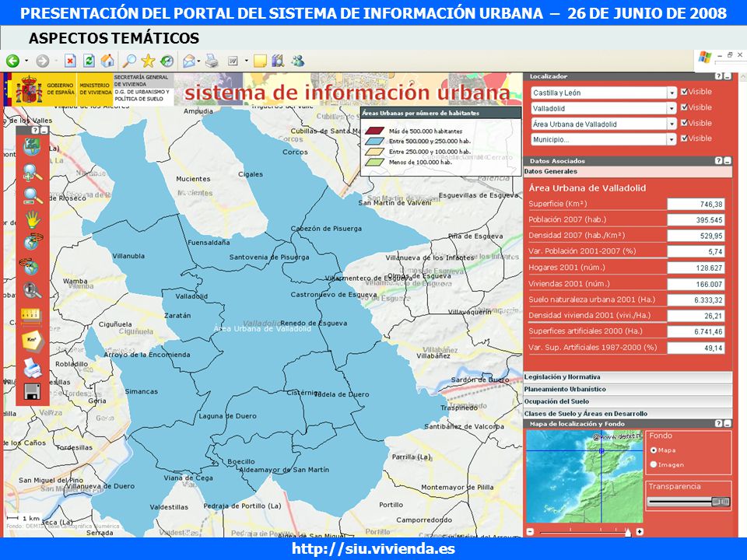Open Back button history dropdown arrow

point(26,61)
